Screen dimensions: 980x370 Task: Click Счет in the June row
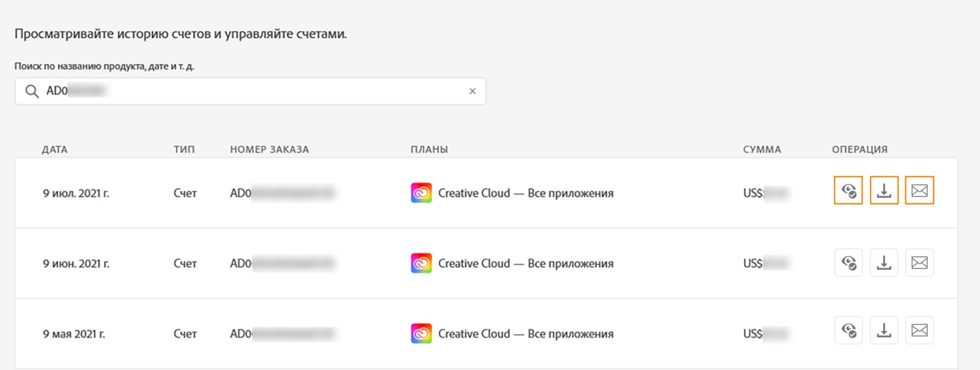click(185, 264)
